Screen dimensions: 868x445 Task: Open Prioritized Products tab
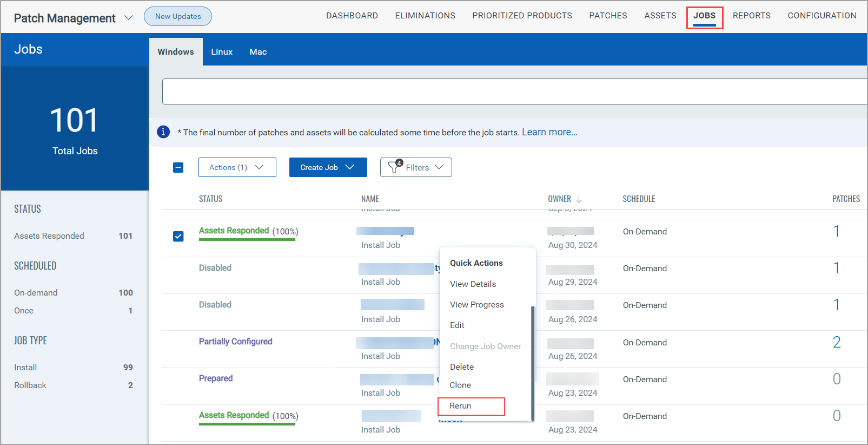click(522, 16)
